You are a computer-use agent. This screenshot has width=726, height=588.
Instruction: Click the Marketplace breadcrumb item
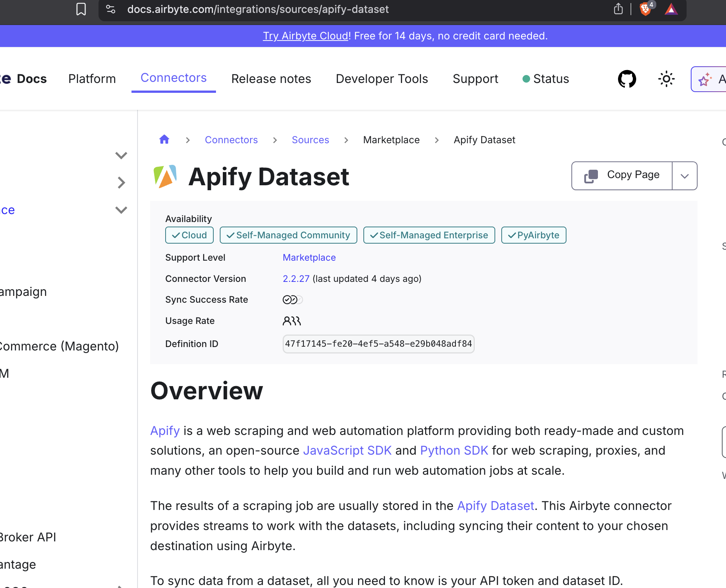tap(391, 140)
